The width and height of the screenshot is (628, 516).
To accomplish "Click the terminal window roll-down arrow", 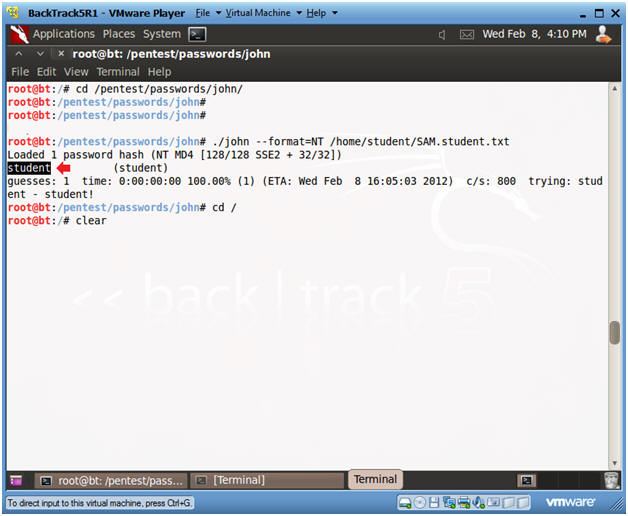I will [x=40, y=53].
